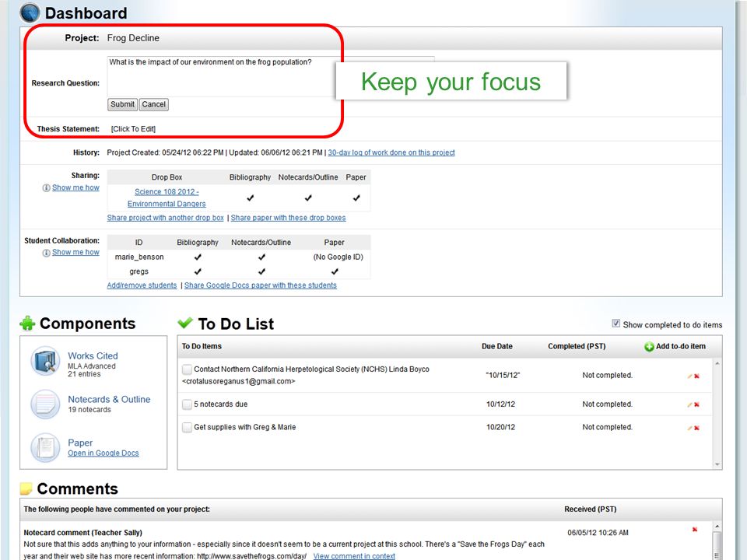Image resolution: width=747 pixels, height=560 pixels.
Task: Submit the research question
Action: 122,104
